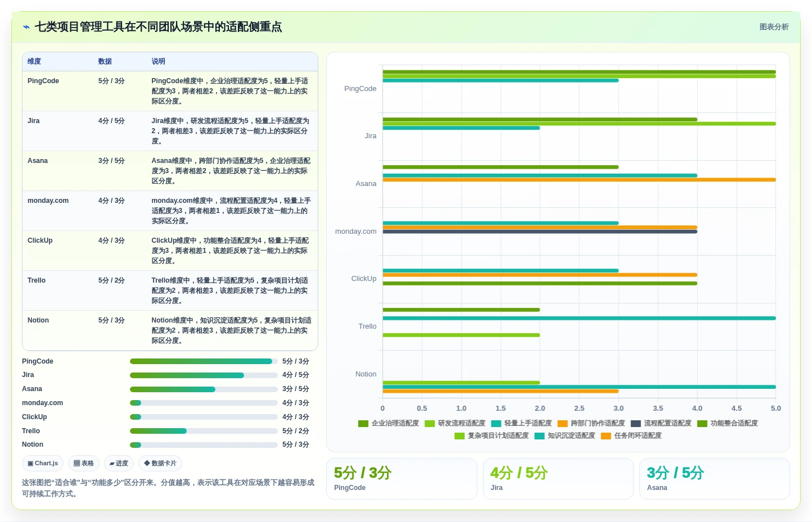Click the PingCode progress bar

204,361
